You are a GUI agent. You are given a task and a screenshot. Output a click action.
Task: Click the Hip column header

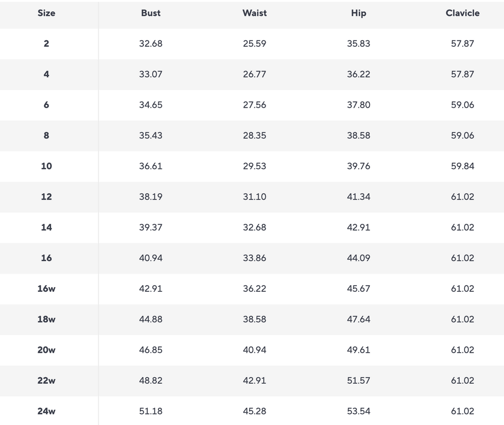(358, 13)
